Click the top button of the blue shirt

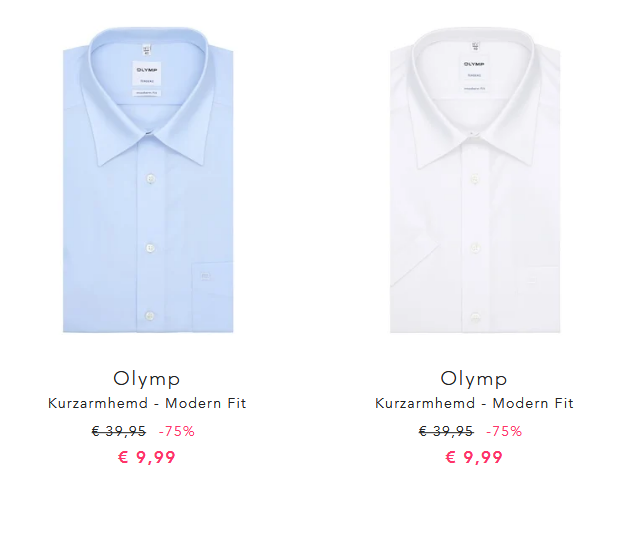[150, 179]
